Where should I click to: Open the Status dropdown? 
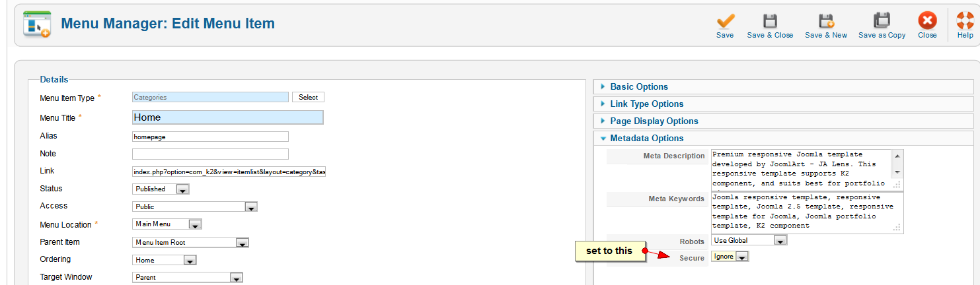point(161,189)
